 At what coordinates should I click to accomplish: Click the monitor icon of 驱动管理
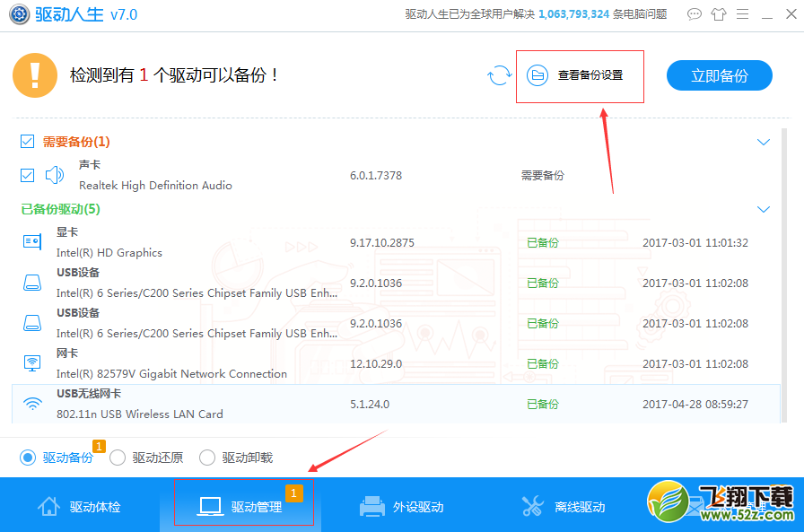point(210,506)
